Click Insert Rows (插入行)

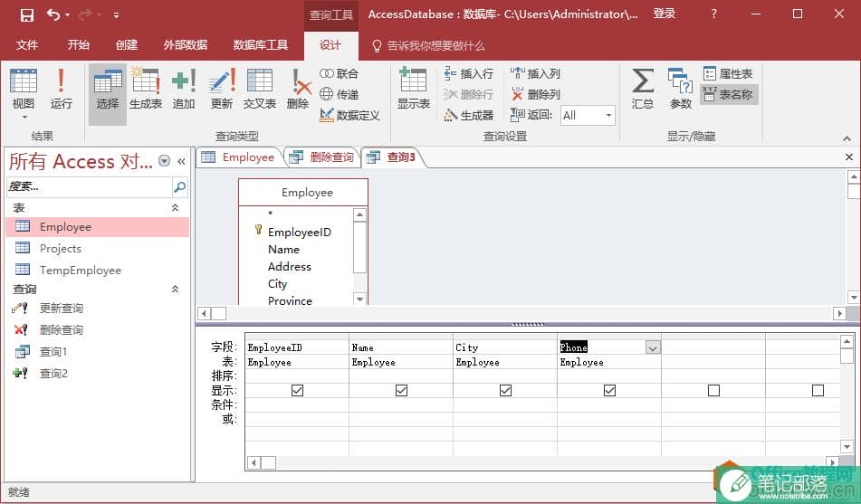[x=469, y=73]
